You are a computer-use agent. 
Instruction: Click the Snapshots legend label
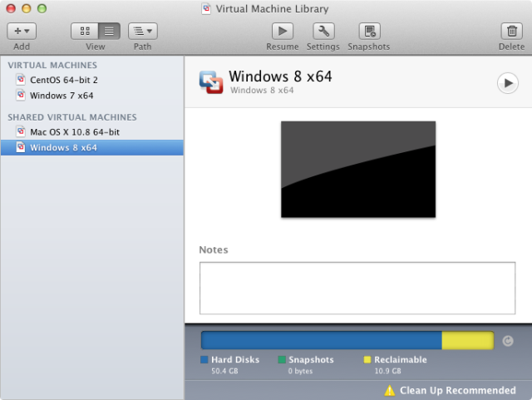pyautogui.click(x=311, y=360)
